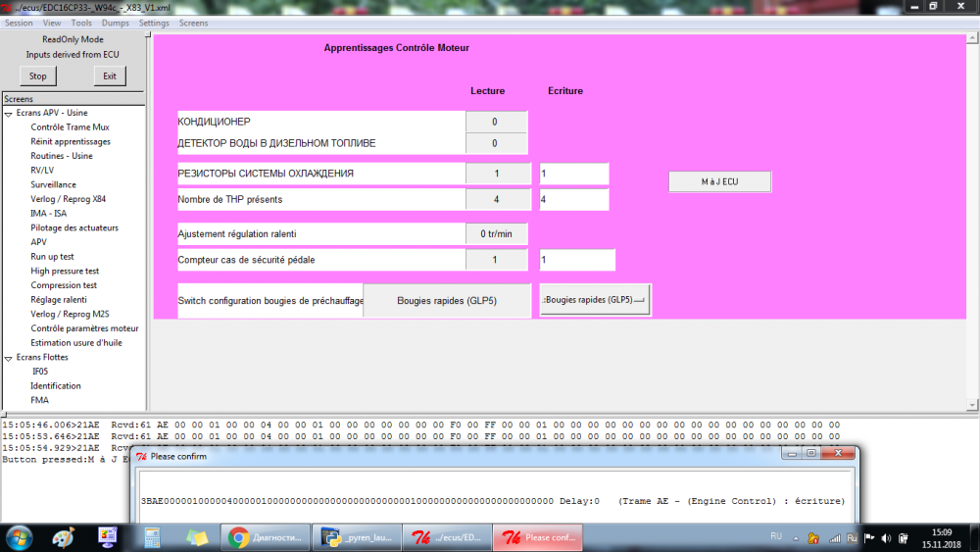Click the Stop button
The image size is (980, 552).
[x=37, y=75]
